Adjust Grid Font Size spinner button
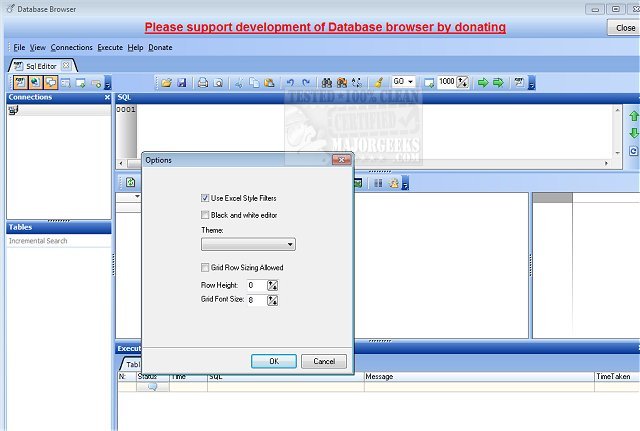640x431 pixels. 273,300
